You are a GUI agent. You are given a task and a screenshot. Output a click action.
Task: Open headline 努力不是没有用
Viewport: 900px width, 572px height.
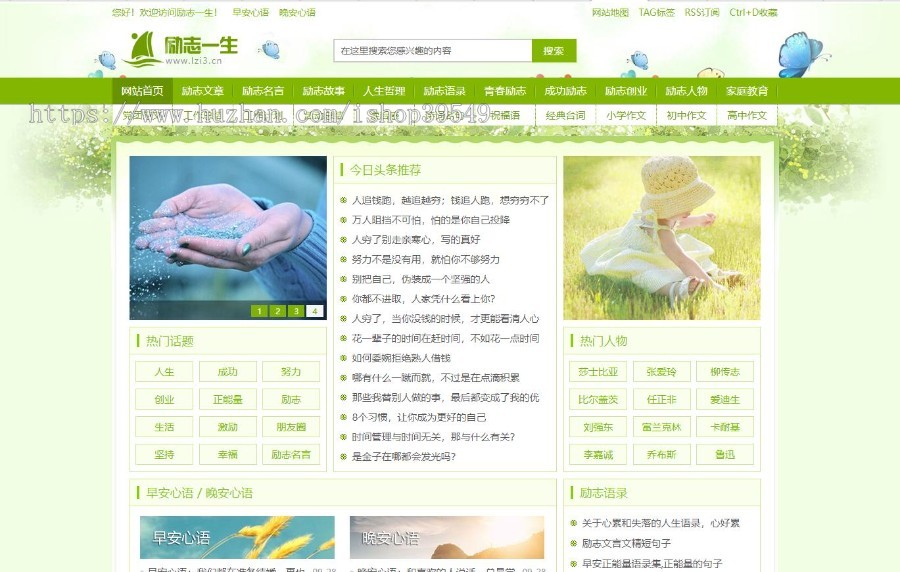(x=425, y=259)
